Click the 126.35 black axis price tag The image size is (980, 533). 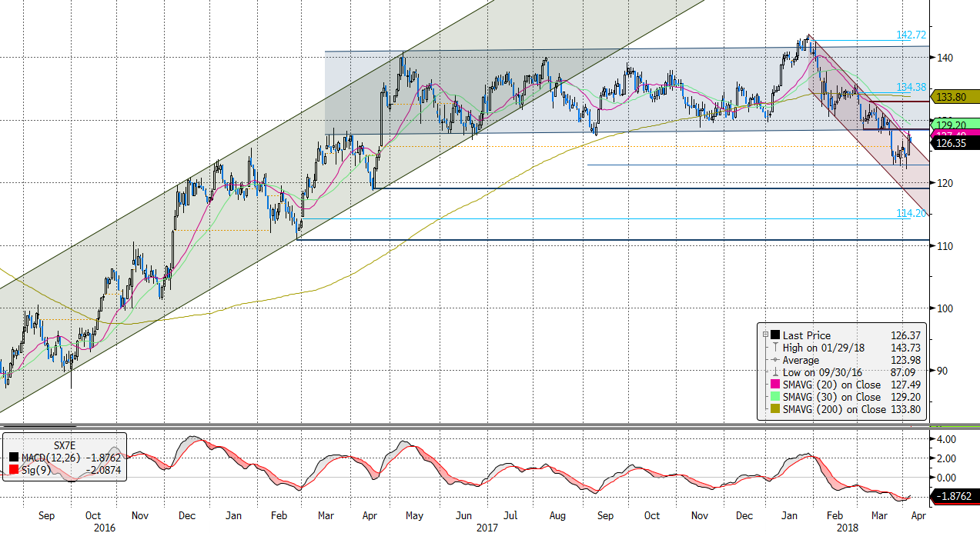click(x=955, y=142)
